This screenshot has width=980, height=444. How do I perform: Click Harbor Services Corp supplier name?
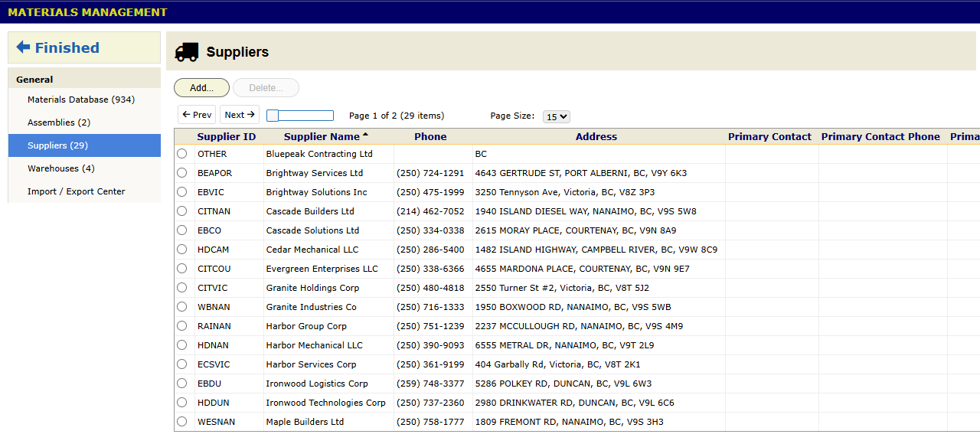click(x=311, y=364)
